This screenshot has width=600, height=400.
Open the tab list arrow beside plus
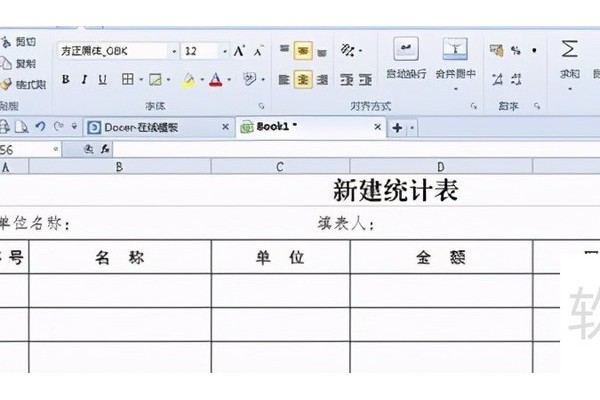(x=412, y=127)
